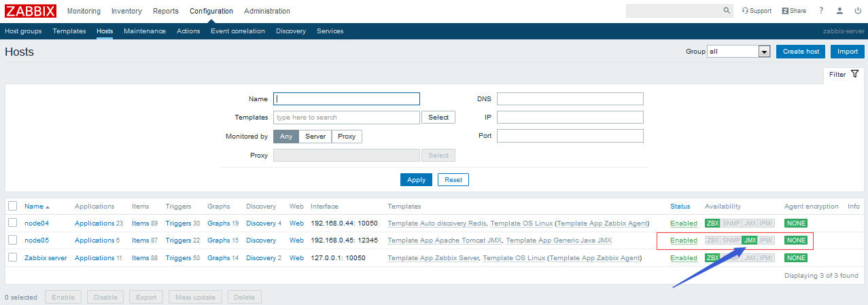Viewport: 868px width, 305px height.
Task: Open the help question mark icon
Action: [821, 11]
